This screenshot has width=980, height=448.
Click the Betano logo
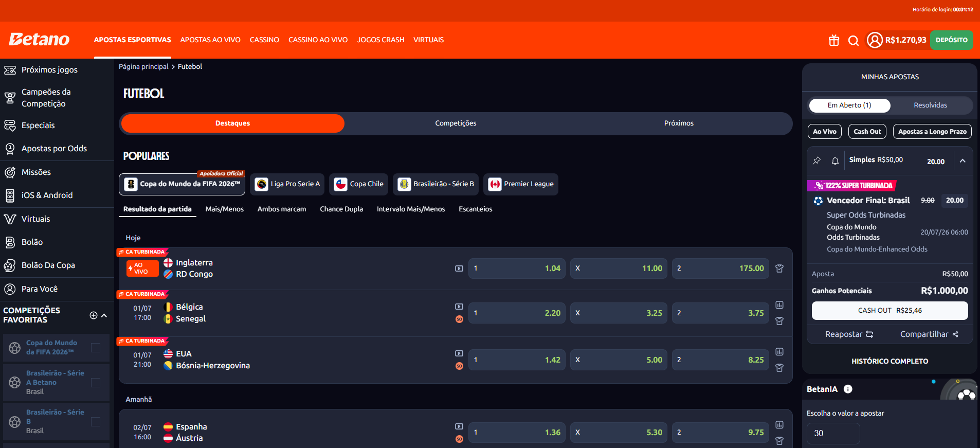[39, 40]
